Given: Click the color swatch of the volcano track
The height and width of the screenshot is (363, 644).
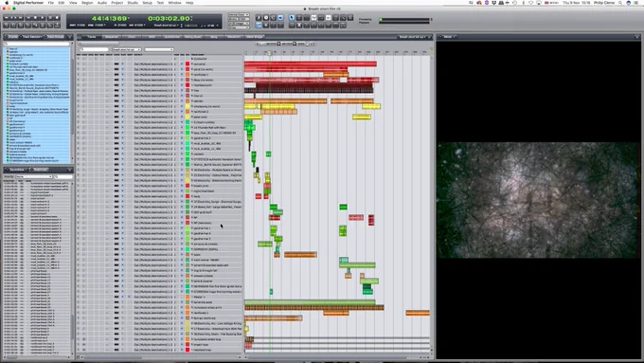Looking at the screenshot, I should (188, 154).
